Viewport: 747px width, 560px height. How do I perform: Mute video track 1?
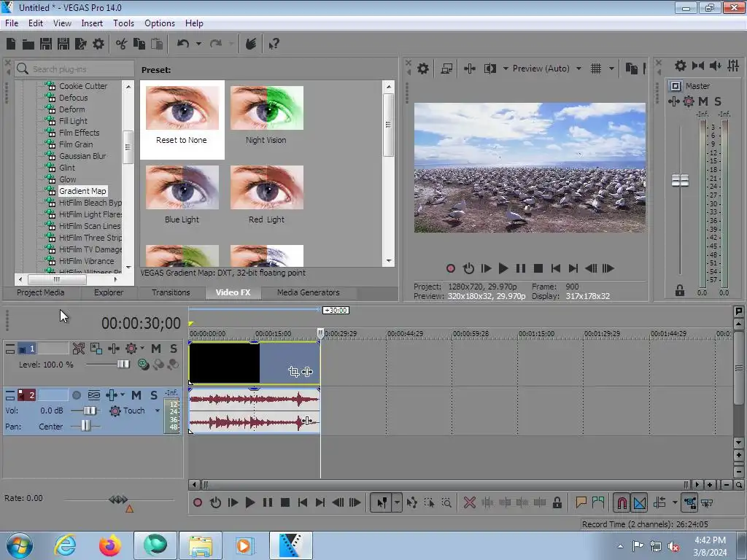156,349
